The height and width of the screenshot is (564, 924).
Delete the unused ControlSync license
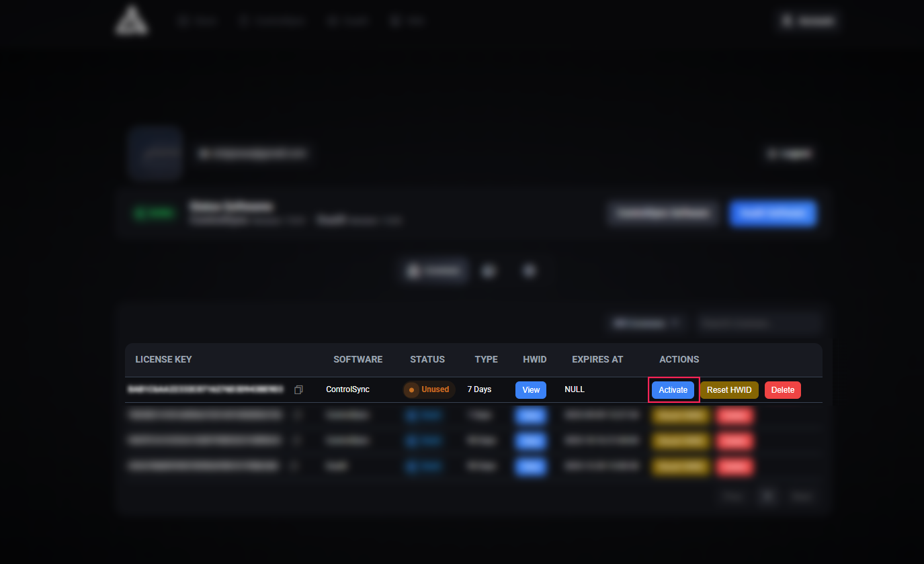pyautogui.click(x=782, y=390)
